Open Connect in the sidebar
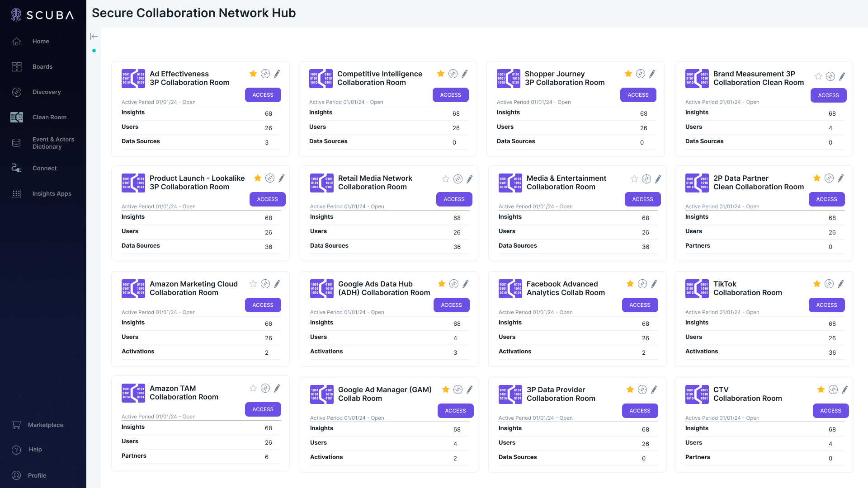Image resolution: width=868 pixels, height=488 pixels. tap(44, 168)
